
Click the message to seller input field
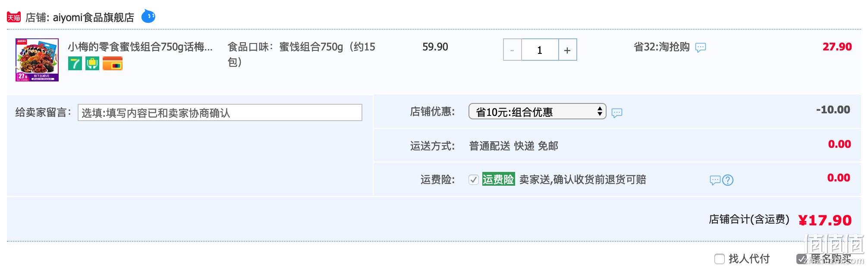coord(220,112)
